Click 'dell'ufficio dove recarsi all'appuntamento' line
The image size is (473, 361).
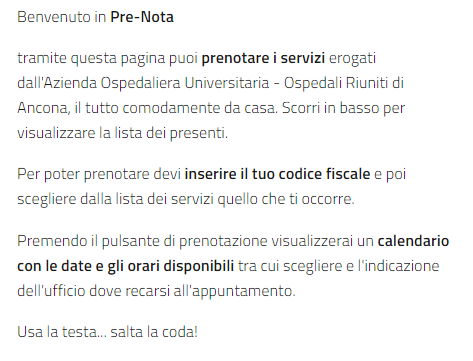pos(156,291)
